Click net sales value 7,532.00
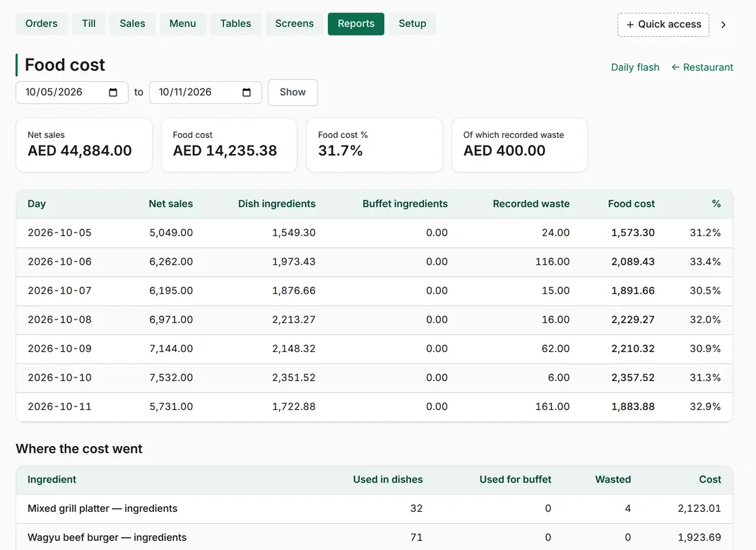Screen dimensions: 756x550 [171, 378]
